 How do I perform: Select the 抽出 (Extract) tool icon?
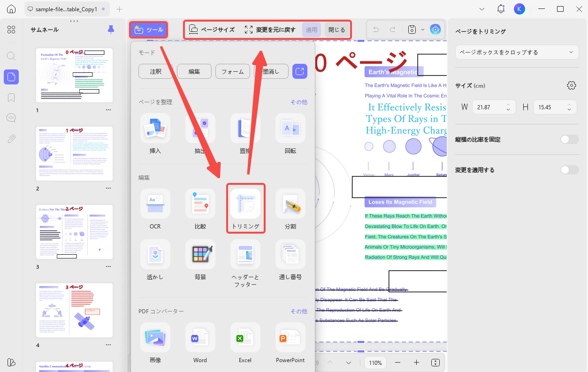200,128
